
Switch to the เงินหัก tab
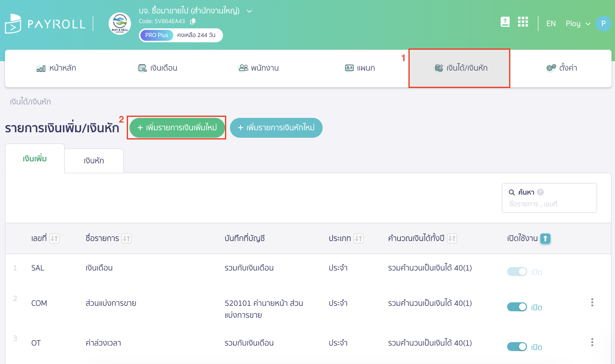(x=94, y=161)
